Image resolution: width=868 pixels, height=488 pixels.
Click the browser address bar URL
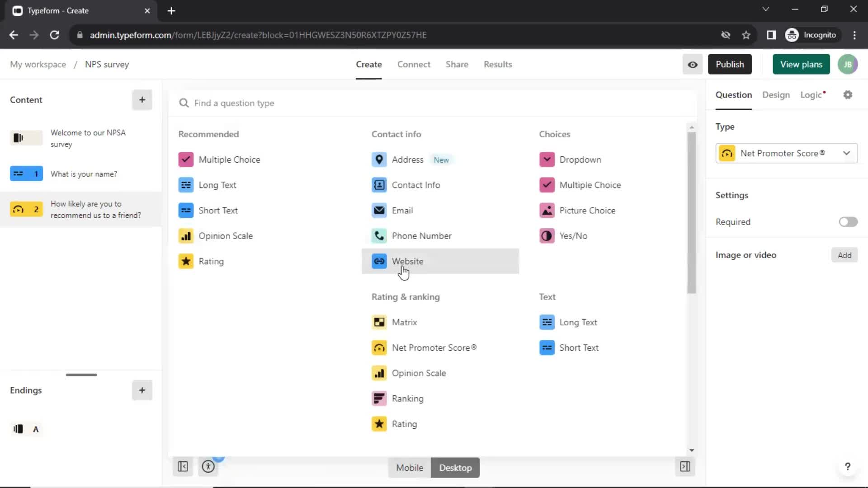coord(258,35)
